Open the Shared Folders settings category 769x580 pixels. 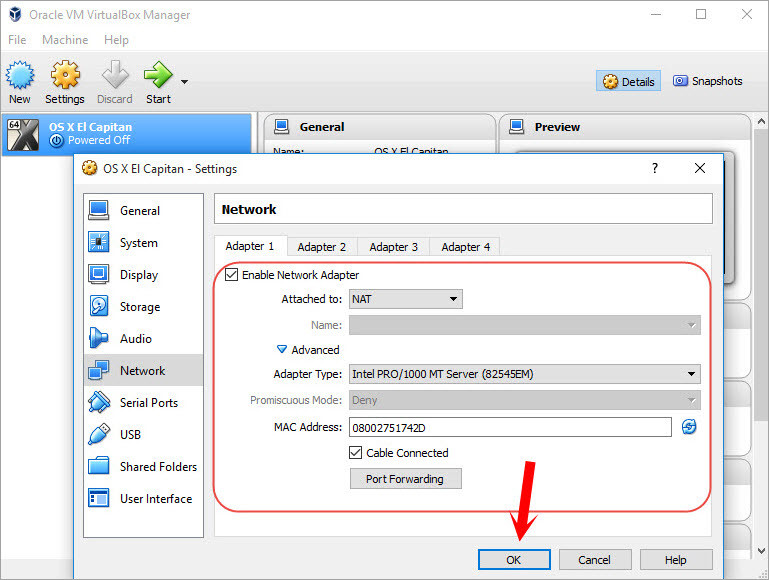pyautogui.click(x=143, y=466)
